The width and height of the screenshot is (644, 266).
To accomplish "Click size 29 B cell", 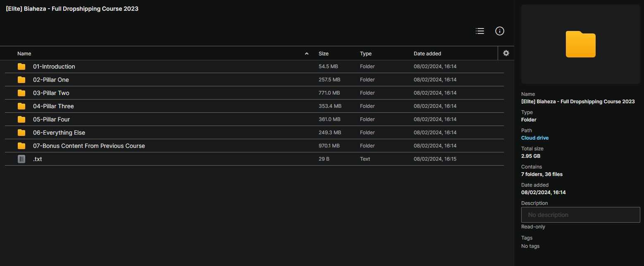I will pyautogui.click(x=324, y=159).
